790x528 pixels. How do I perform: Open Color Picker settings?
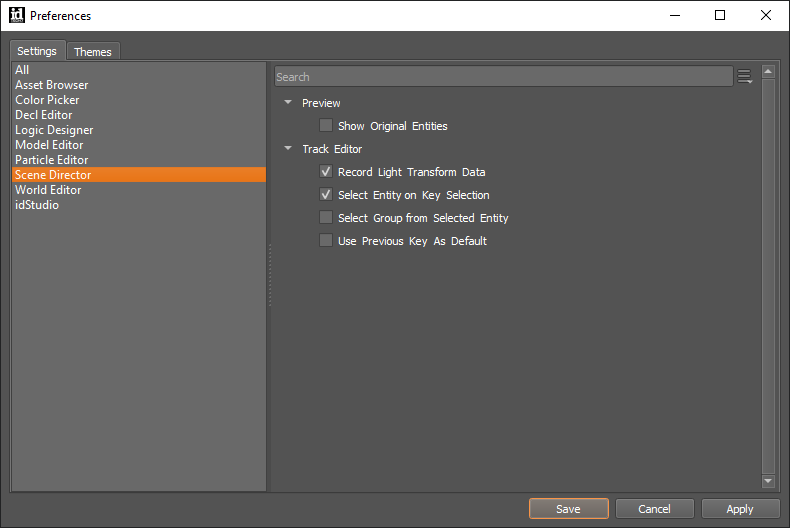pyautogui.click(x=139, y=100)
